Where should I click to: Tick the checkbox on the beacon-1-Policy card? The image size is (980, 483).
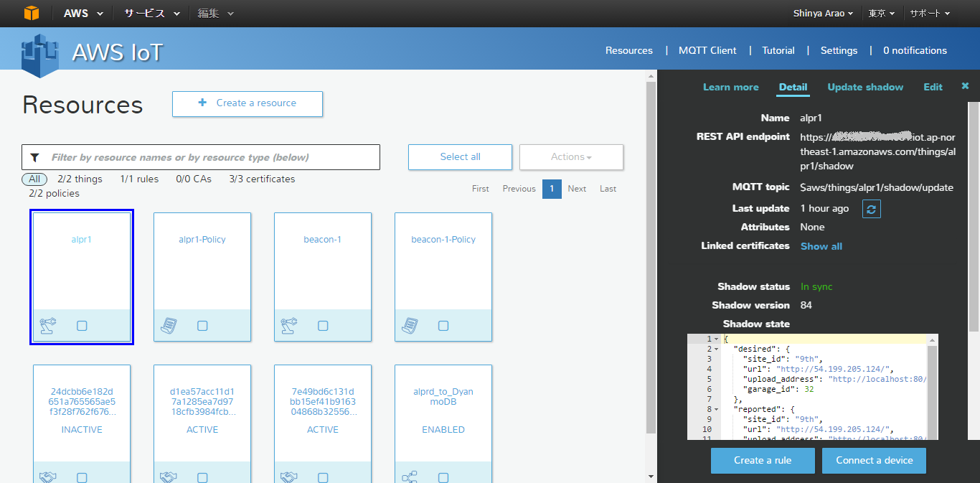tap(443, 326)
